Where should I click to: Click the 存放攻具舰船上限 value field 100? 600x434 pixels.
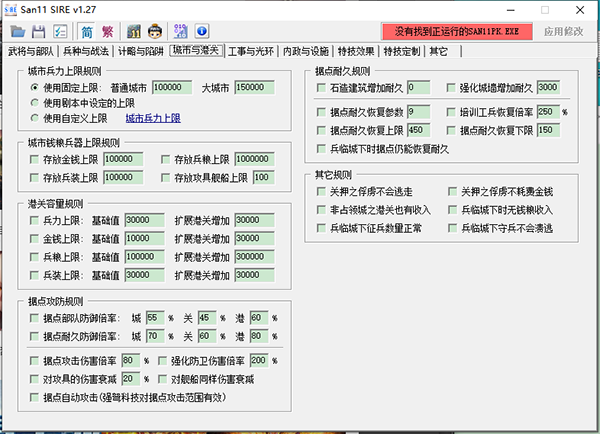[x=264, y=178]
